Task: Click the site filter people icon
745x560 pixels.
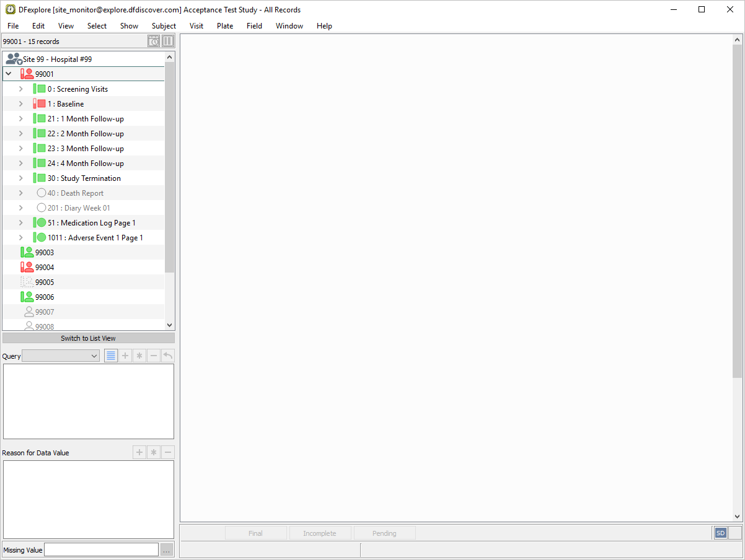Action: [14, 59]
